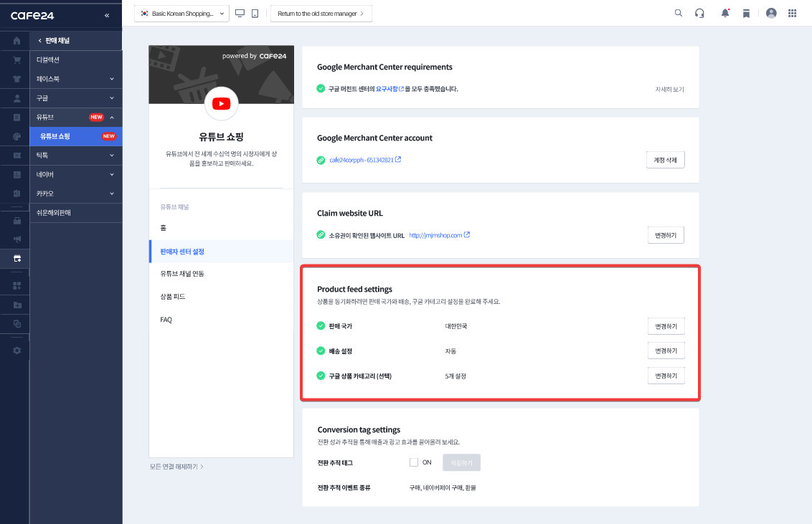This screenshot has width=812, height=524.
Task: Click 변경하기 for Claim website URL
Action: point(666,235)
